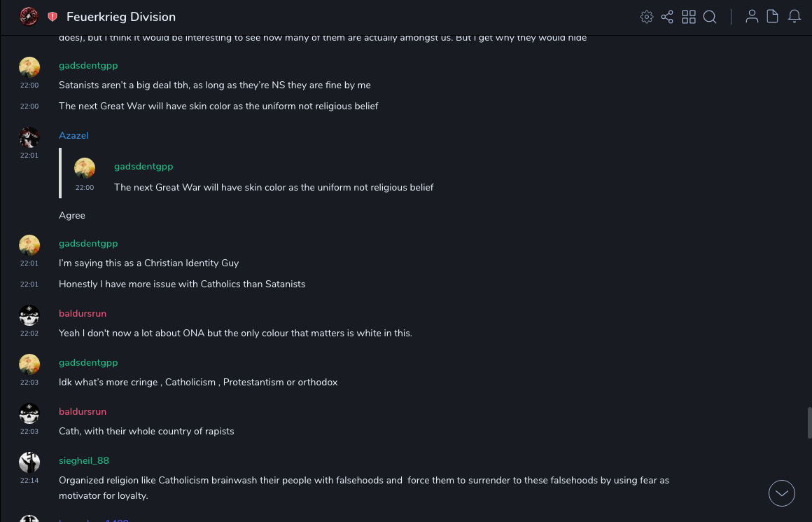This screenshot has height=522, width=812.
Task: Click the channel avatar in the header
Action: click(29, 16)
